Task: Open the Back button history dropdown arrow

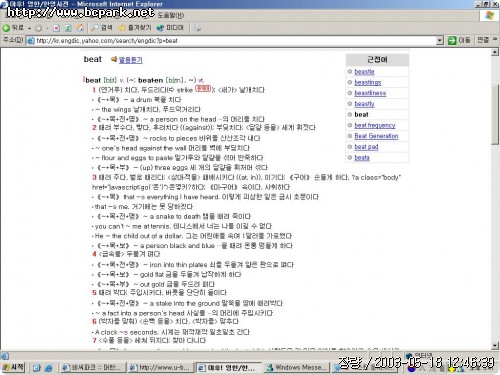Action: point(29,28)
